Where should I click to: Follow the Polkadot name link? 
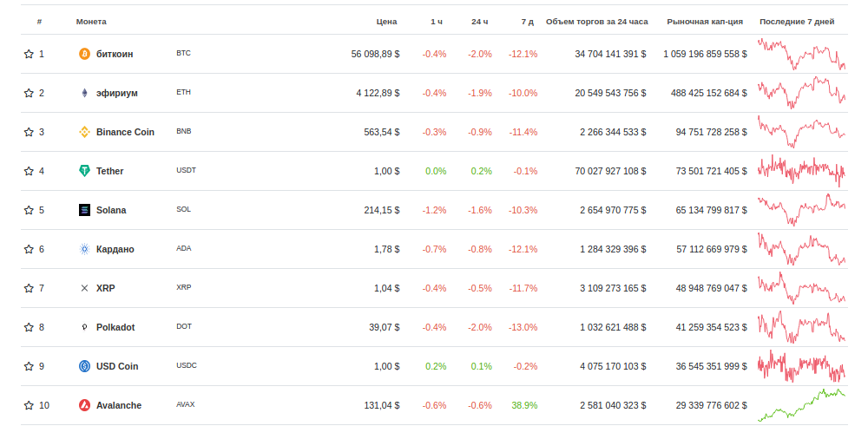pyautogui.click(x=115, y=327)
